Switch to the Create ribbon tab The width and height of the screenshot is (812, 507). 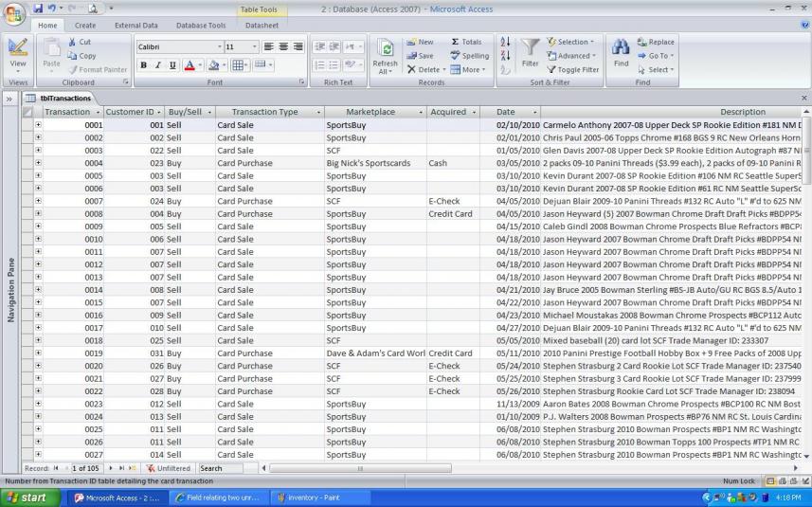click(85, 26)
